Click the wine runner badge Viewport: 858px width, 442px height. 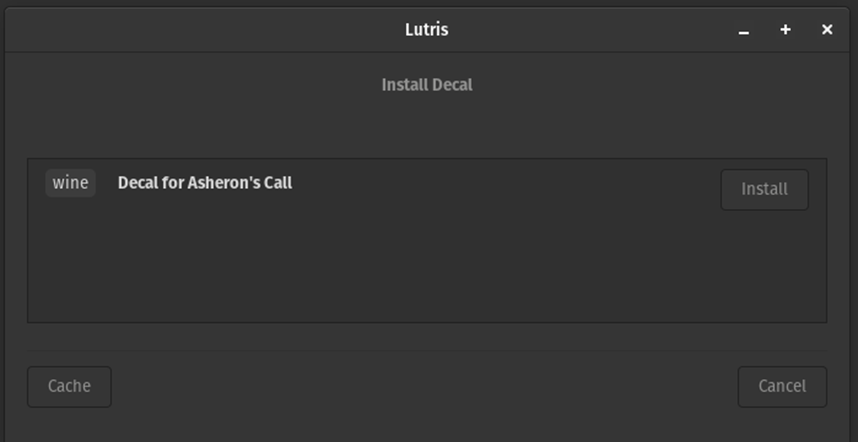click(70, 183)
